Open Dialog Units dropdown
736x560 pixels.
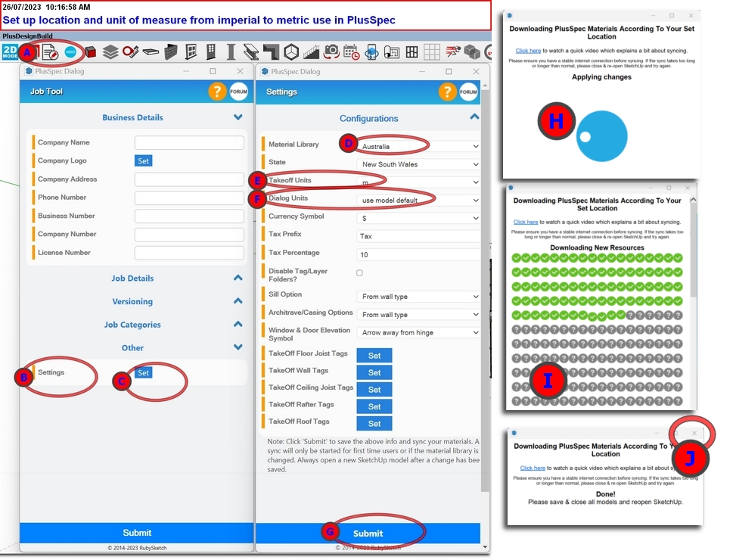(419, 200)
